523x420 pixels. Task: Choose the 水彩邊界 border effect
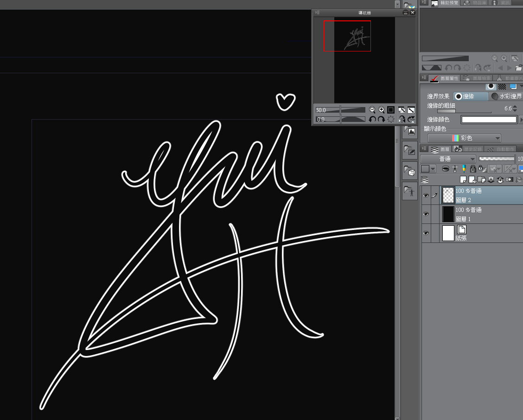(506, 96)
